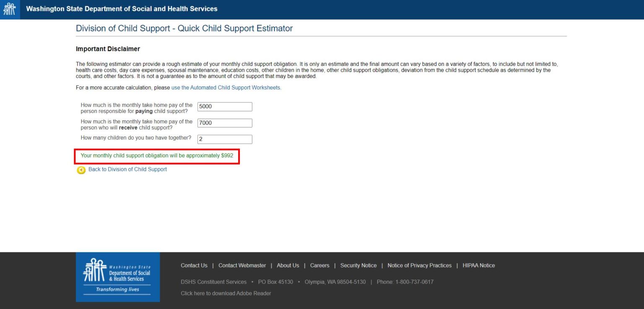
Task: Click the yellow back arrow icon
Action: pyautogui.click(x=81, y=170)
